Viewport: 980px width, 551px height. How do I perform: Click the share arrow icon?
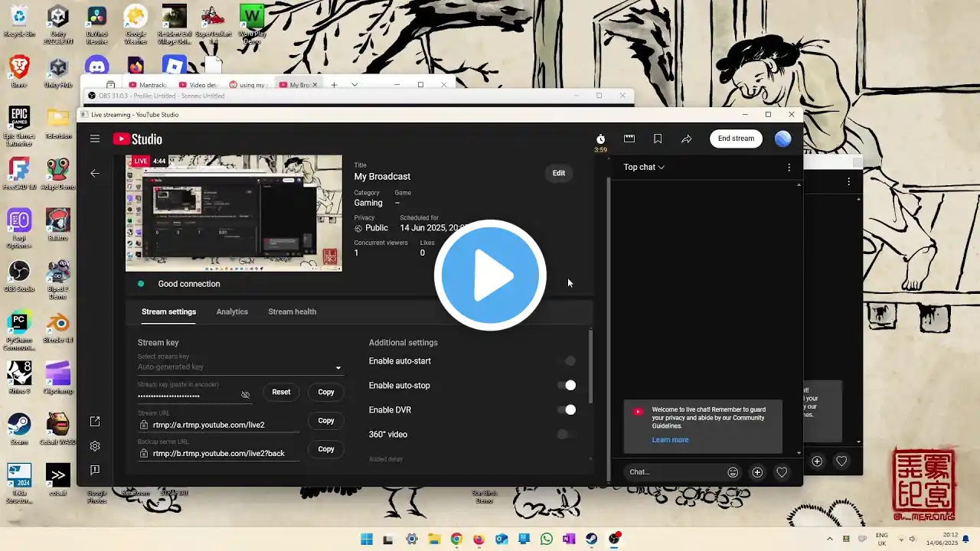point(687,139)
